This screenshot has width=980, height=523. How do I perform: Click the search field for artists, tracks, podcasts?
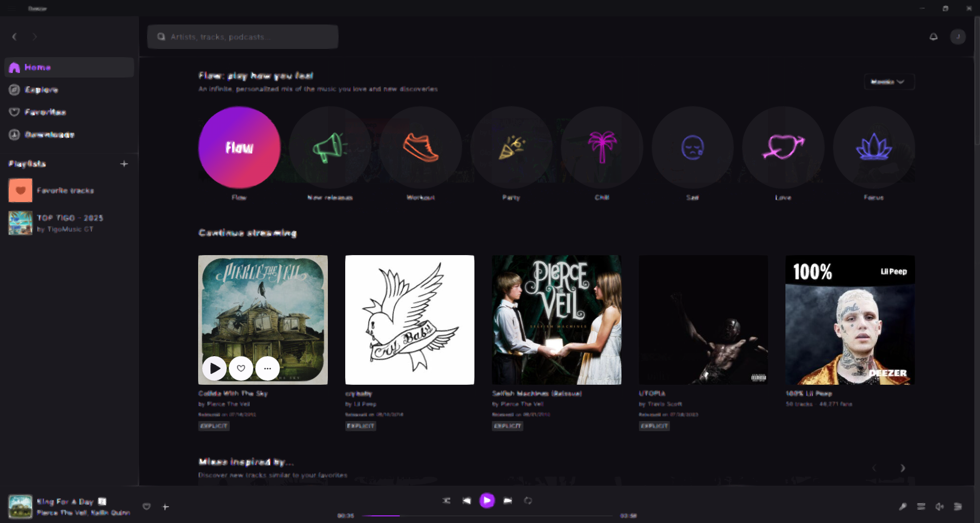[x=243, y=37]
